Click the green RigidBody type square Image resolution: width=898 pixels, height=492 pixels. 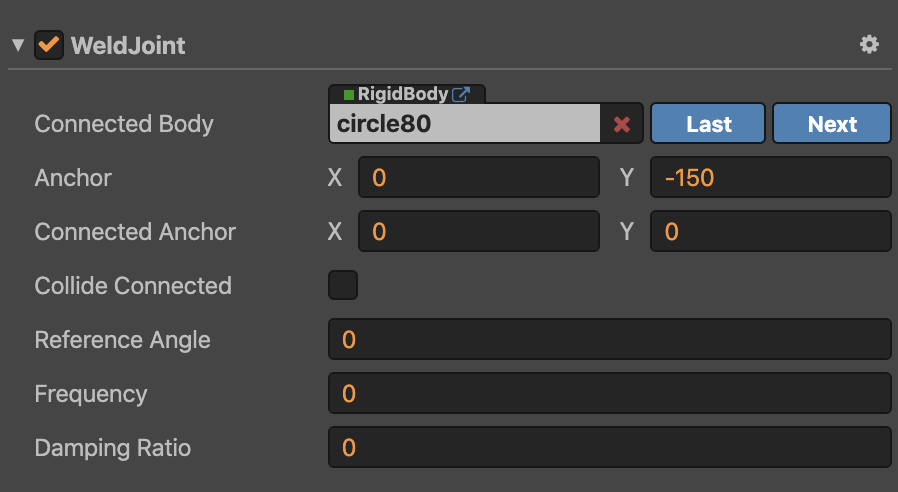pos(348,95)
